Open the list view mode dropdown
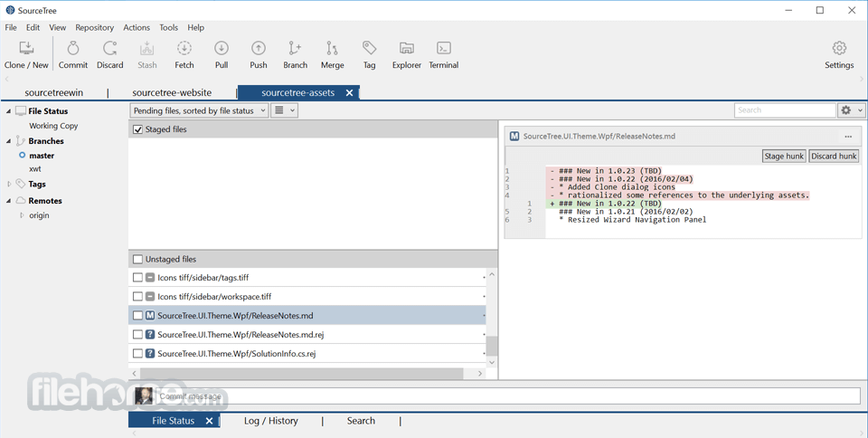The height and width of the screenshot is (438, 868). [285, 110]
